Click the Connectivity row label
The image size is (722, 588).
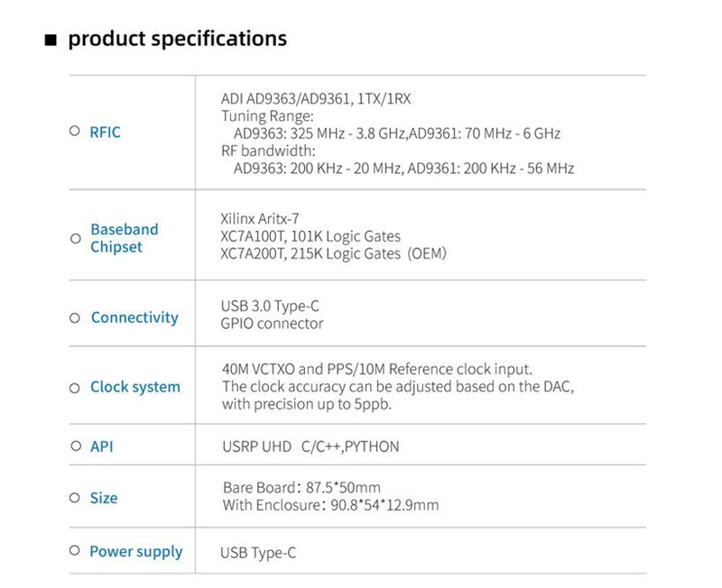pos(134,317)
